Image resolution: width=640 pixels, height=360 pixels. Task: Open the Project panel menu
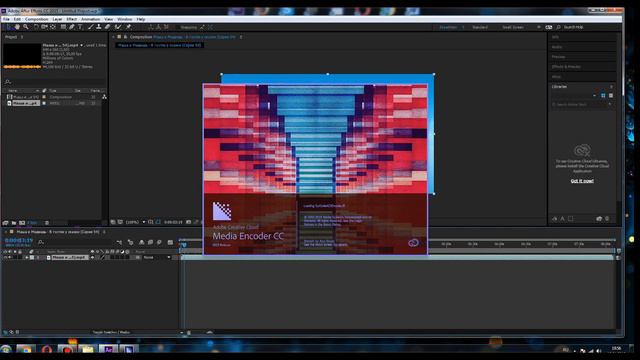tap(22, 37)
